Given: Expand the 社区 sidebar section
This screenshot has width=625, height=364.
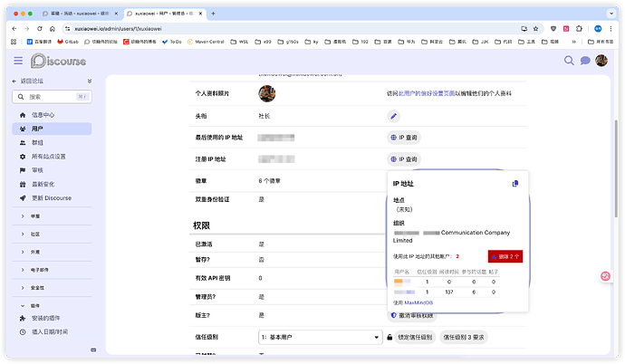Looking at the screenshot, I should click(34, 234).
